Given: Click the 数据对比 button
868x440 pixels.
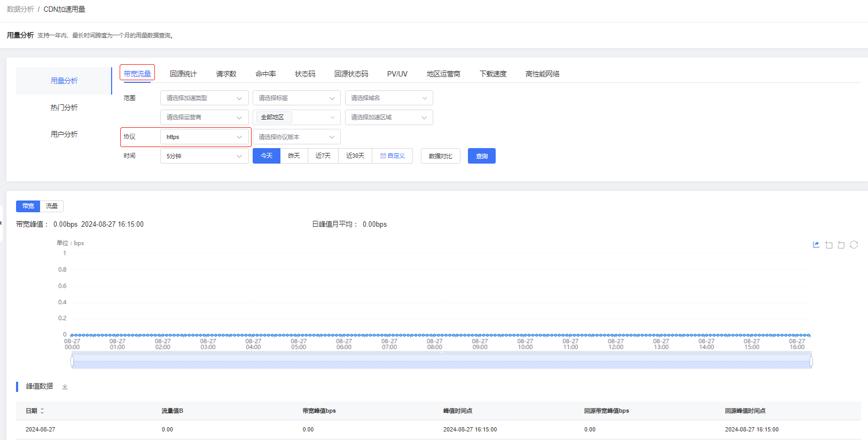Looking at the screenshot, I should pyautogui.click(x=440, y=156).
